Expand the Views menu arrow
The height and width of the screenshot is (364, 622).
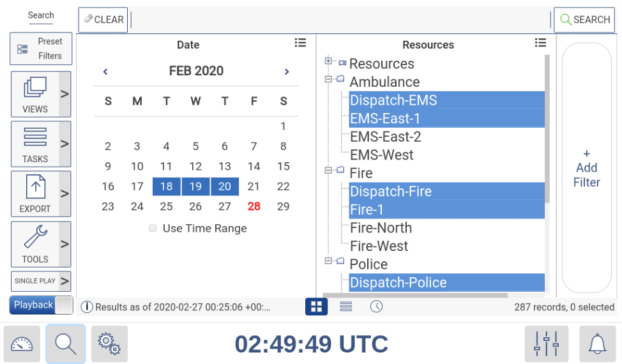64,95
